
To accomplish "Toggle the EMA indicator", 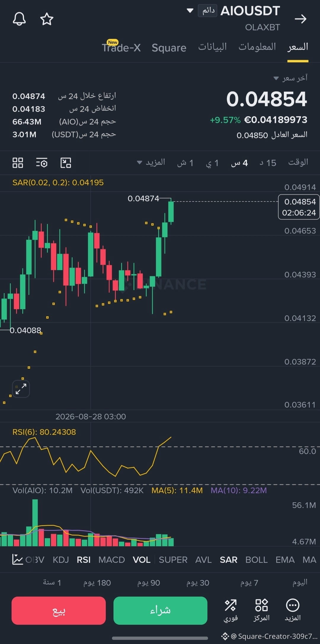I will tap(285, 560).
